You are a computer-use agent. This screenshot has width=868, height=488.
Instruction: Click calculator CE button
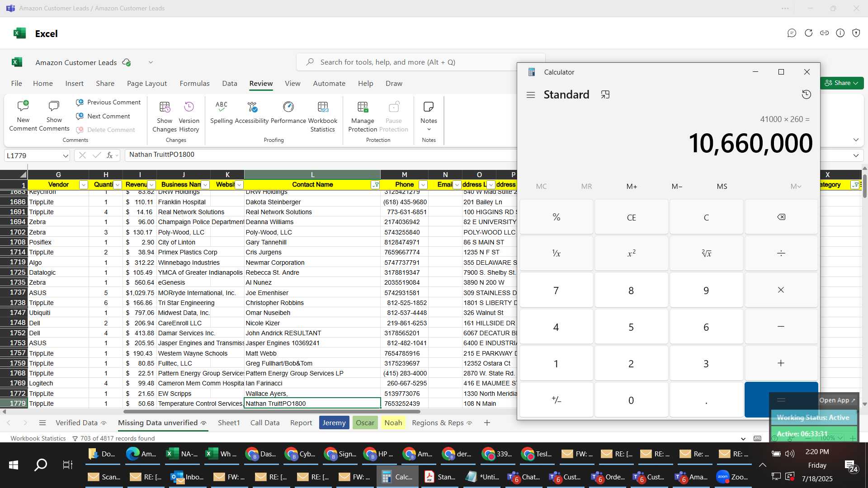pyautogui.click(x=631, y=217)
